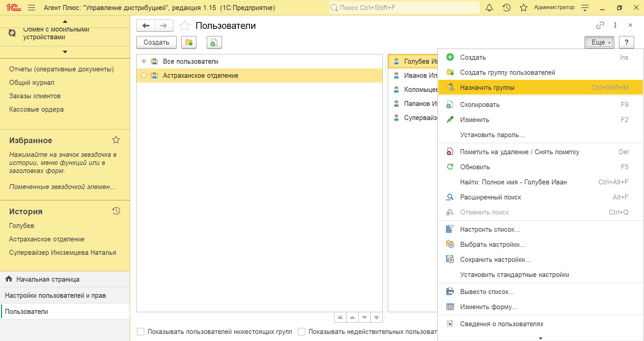Click the create user group folder icon

[x=189, y=43]
